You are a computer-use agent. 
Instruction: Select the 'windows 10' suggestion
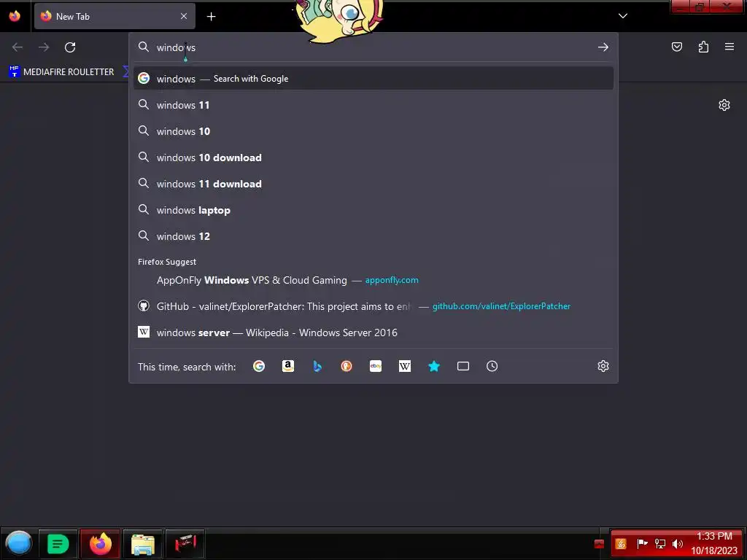373,131
